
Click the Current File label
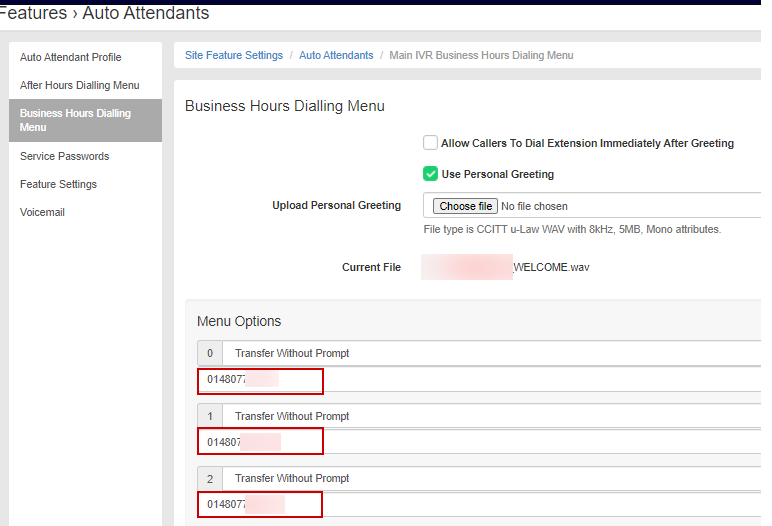pos(371,267)
